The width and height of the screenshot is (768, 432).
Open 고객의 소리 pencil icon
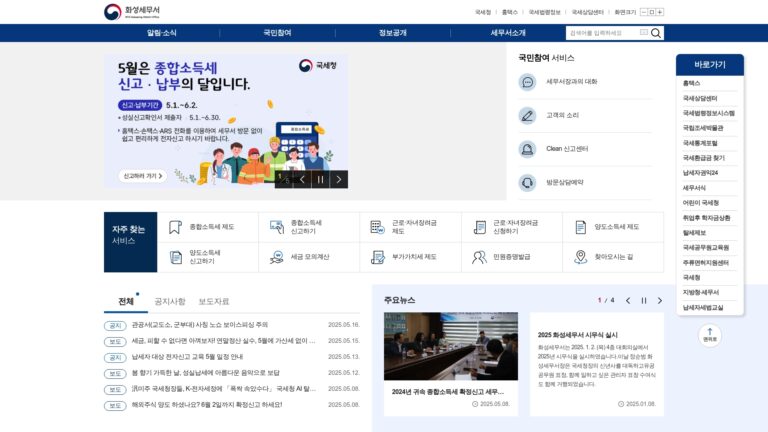[528, 116]
